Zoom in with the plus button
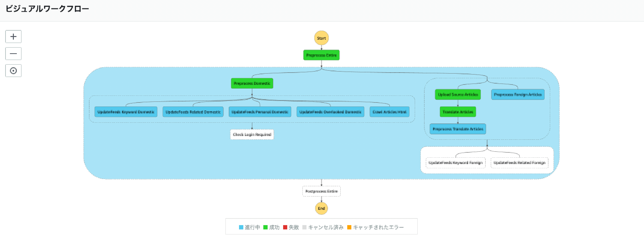Screen dimensions: 644x241 pos(13,36)
